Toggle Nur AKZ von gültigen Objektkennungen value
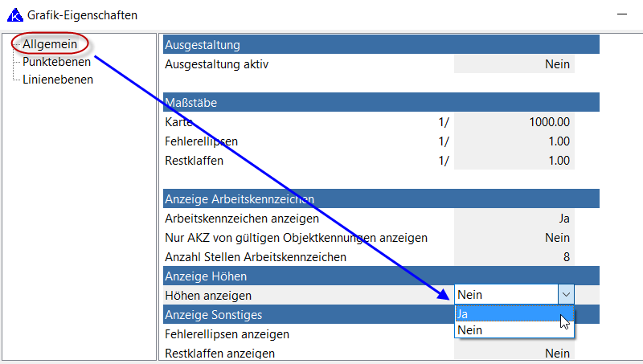Viewport: 643px width, 364px height. pyautogui.click(x=514, y=238)
